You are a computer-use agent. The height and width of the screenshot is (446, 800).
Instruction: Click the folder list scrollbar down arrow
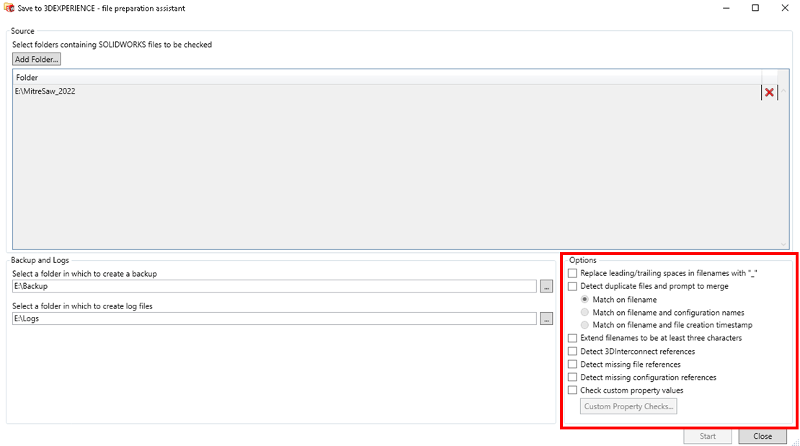coord(784,244)
